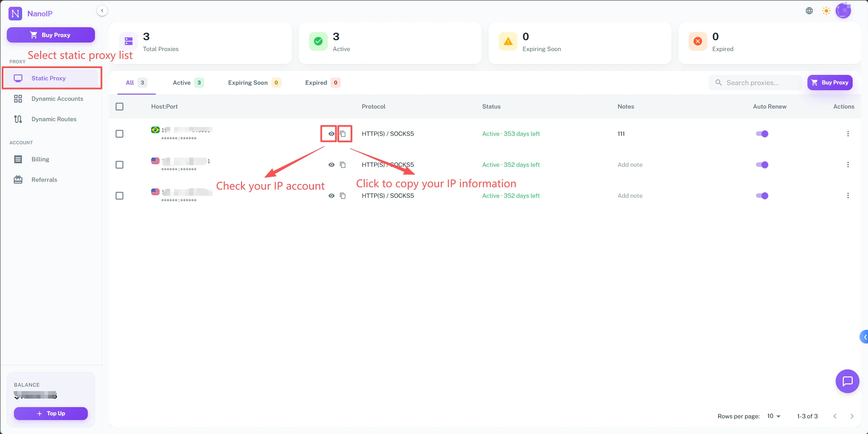Screen dimensions: 868x434
Task: Open the user avatar menu
Action: coord(843,10)
